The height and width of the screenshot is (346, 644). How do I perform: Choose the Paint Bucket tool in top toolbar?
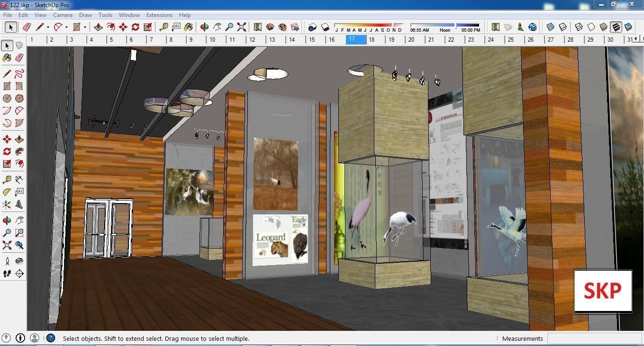click(189, 27)
